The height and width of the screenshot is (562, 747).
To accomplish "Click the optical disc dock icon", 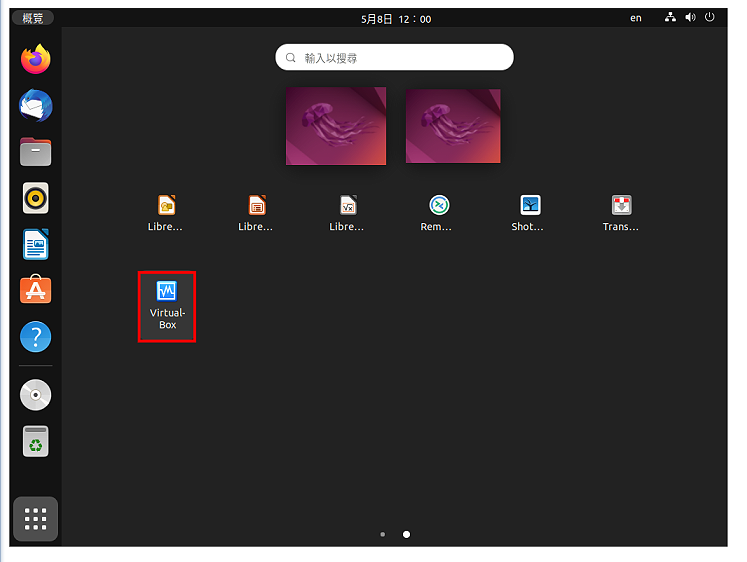I will [x=36, y=395].
